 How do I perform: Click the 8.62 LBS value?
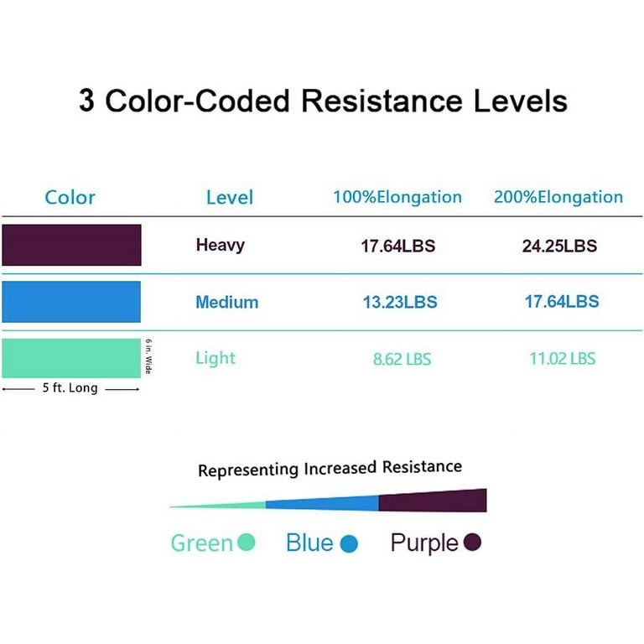[402, 360]
